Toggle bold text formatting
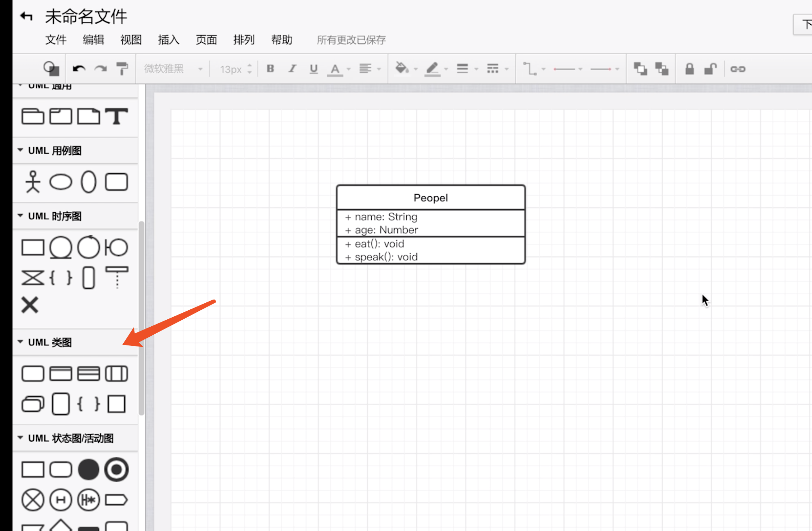Screen dimensions: 812x531 click(x=270, y=69)
